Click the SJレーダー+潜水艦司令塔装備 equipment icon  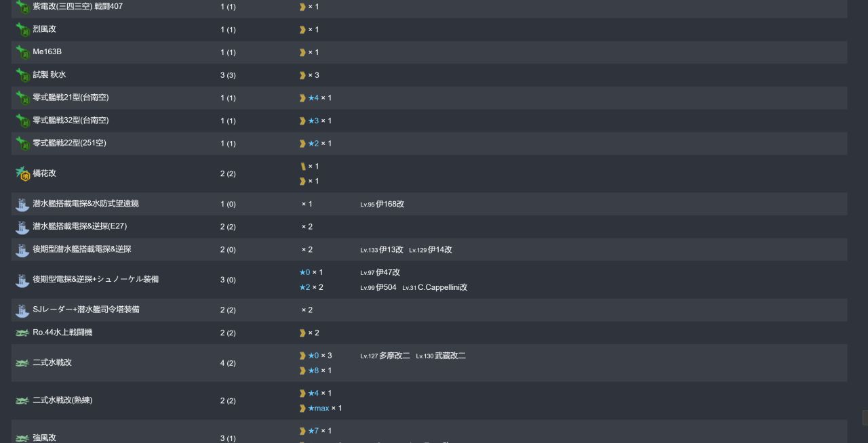pos(22,310)
